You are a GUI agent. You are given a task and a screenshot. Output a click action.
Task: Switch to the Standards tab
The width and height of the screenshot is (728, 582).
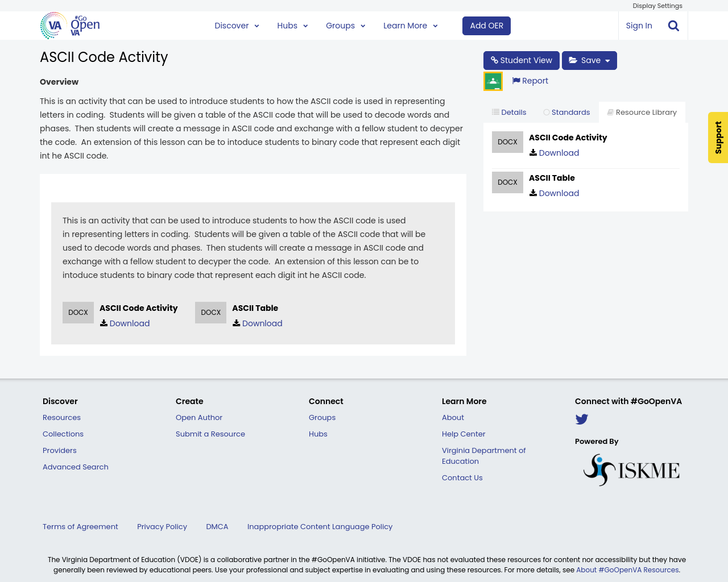(567, 111)
